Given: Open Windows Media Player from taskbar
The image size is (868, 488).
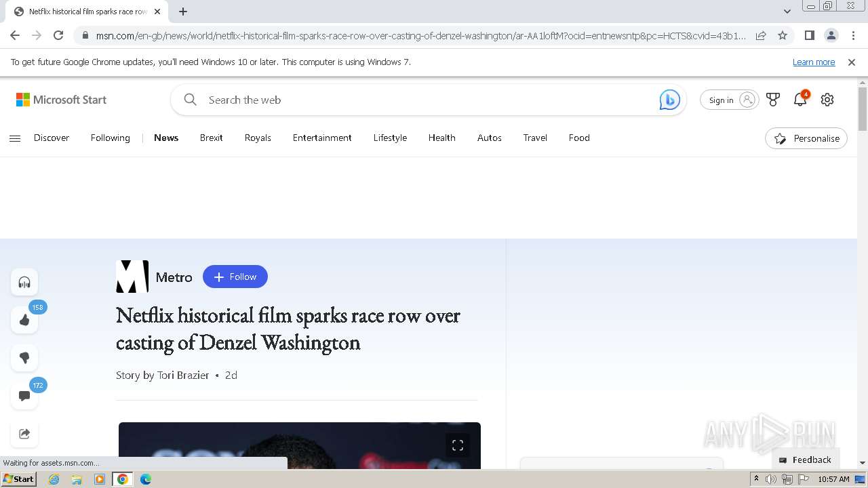Looking at the screenshot, I should pos(100,479).
